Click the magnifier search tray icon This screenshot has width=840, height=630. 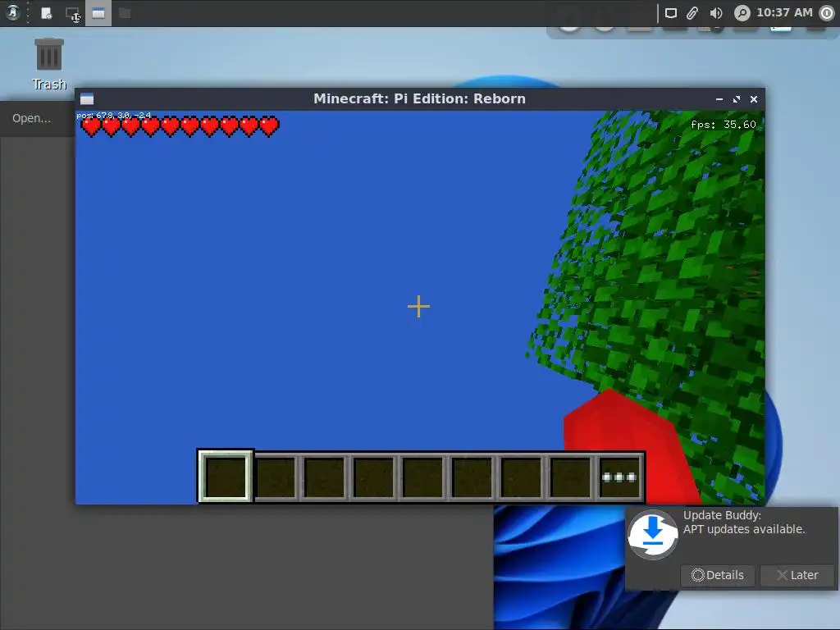click(742, 13)
